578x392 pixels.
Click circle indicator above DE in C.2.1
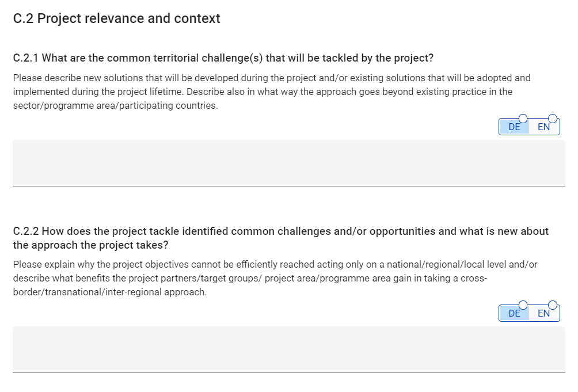[523, 119]
